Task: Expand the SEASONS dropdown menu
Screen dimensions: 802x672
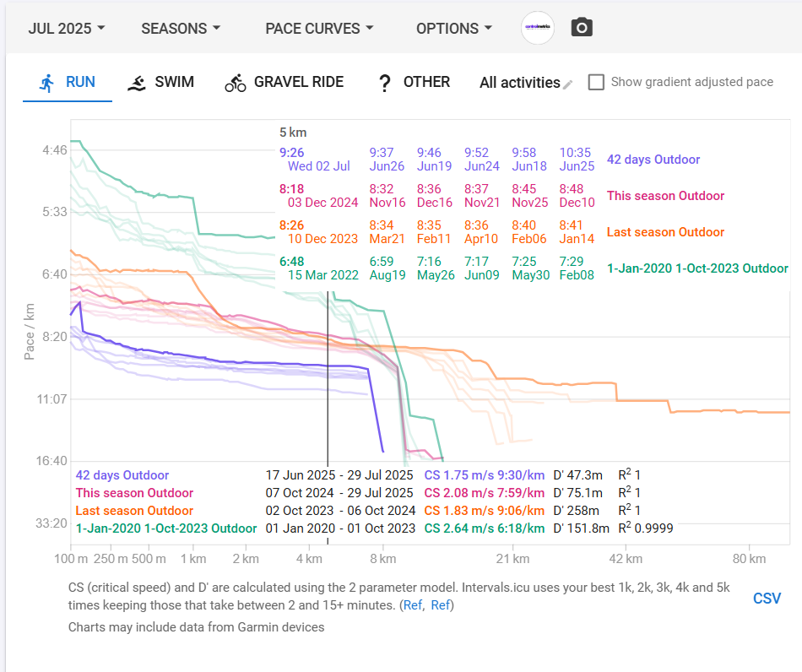Action: [x=181, y=28]
